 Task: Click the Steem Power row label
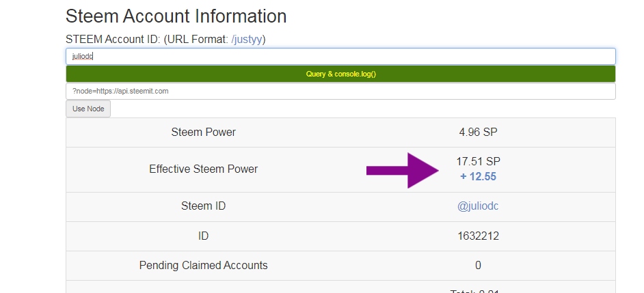click(203, 132)
